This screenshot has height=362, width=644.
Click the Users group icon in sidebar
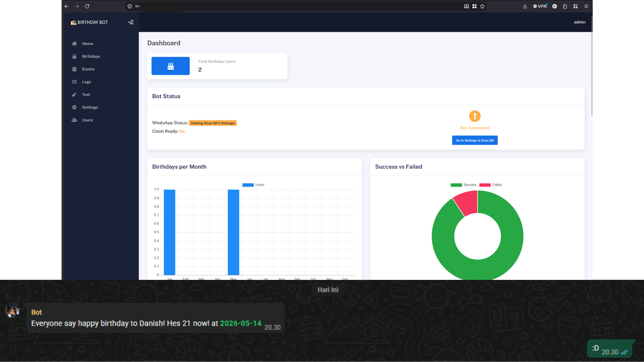(x=74, y=120)
